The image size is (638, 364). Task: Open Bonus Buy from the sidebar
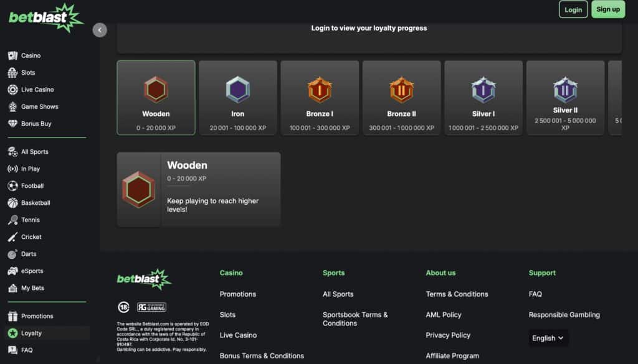point(36,123)
